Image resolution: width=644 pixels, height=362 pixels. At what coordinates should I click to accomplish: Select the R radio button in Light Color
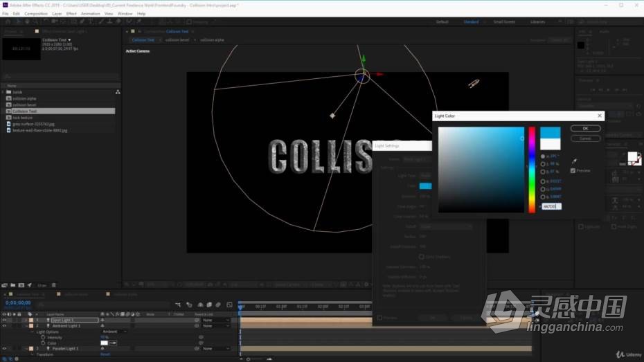pos(543,181)
